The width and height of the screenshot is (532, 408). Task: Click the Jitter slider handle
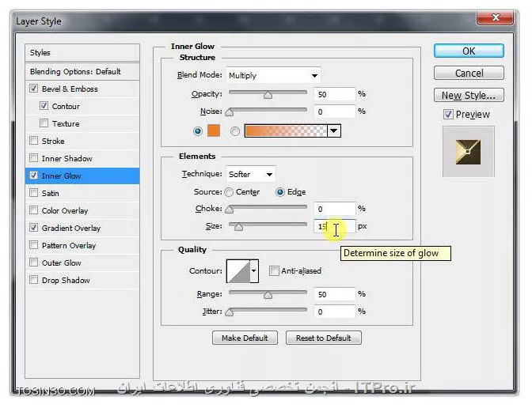(230, 312)
